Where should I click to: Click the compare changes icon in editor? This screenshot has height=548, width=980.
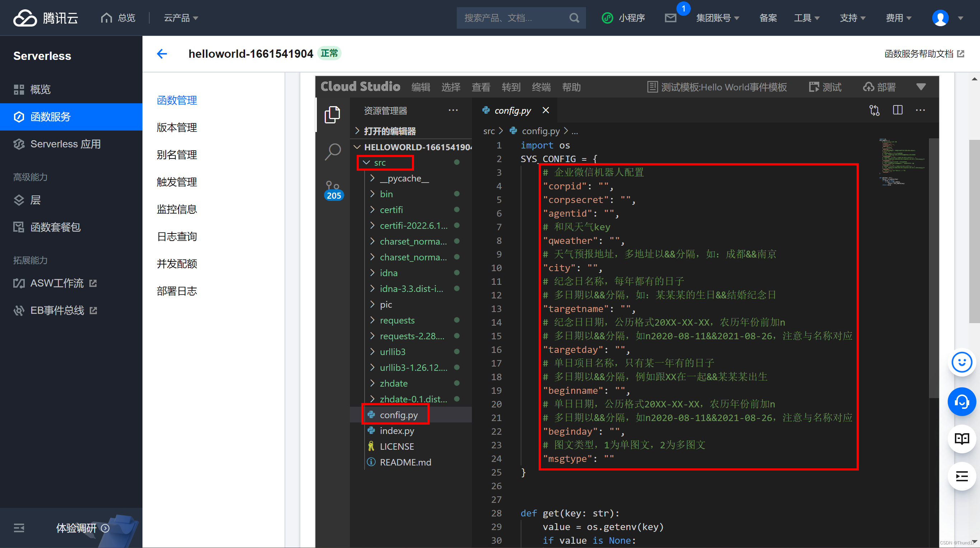click(874, 110)
